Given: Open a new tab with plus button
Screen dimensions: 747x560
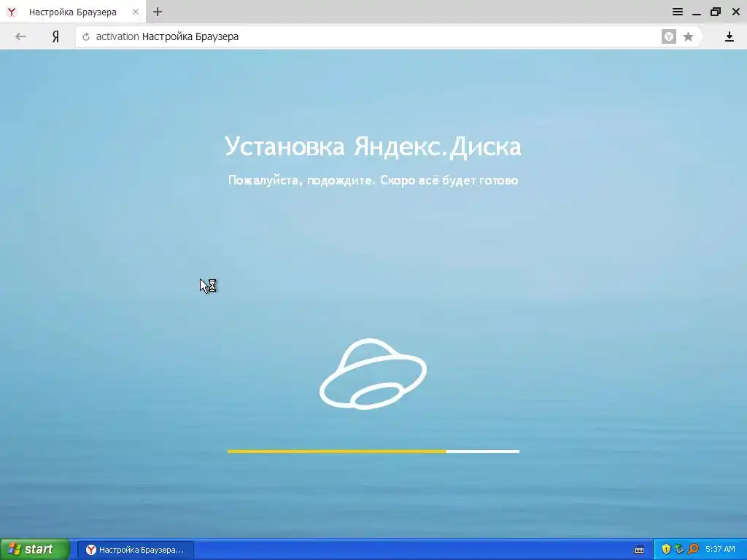Looking at the screenshot, I should click(158, 12).
